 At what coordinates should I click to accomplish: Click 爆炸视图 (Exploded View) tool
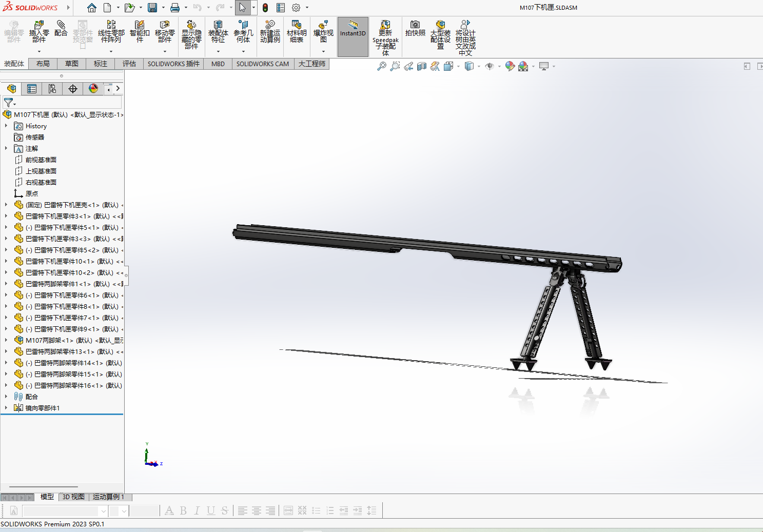[x=323, y=32]
